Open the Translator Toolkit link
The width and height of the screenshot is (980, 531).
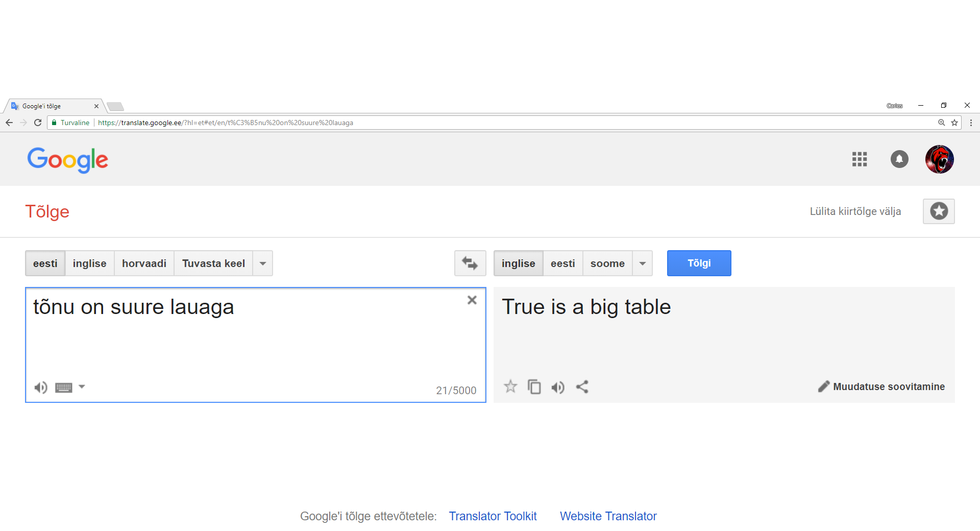493,516
